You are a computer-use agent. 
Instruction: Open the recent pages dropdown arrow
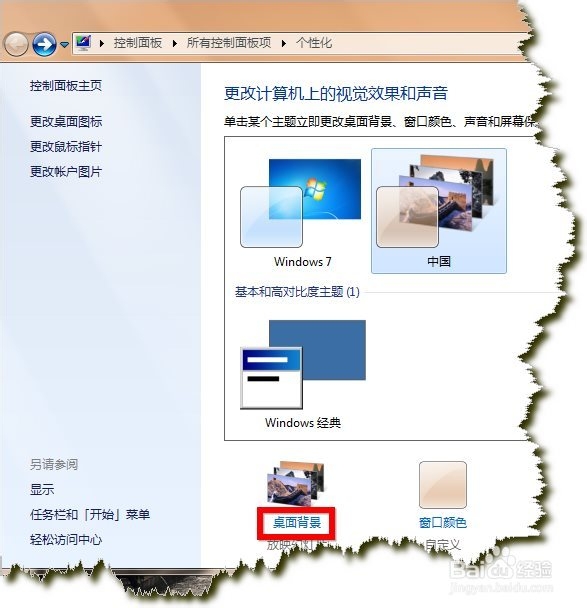point(65,45)
